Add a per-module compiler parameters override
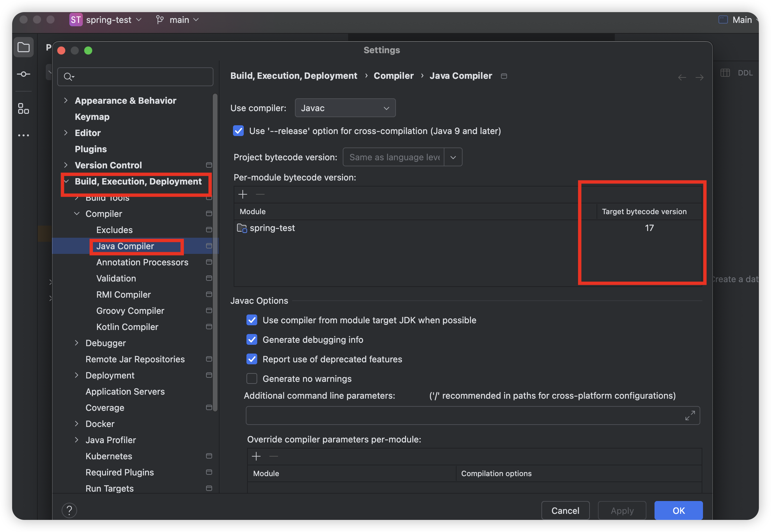This screenshot has height=532, width=771. click(256, 456)
